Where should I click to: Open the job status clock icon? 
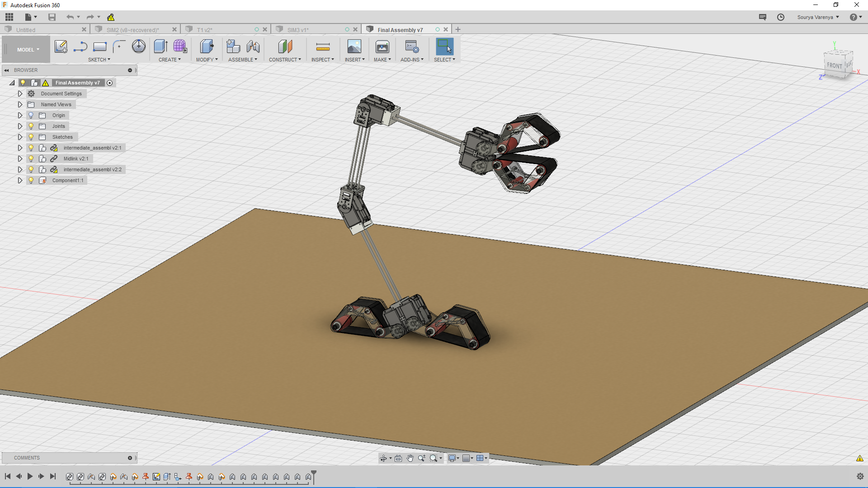coord(781,17)
